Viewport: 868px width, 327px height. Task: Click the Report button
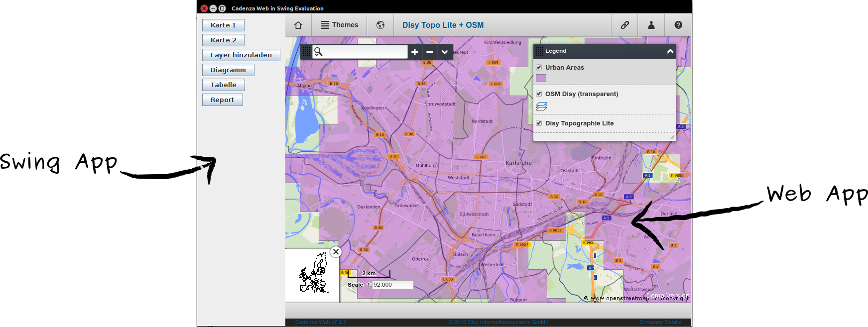click(x=222, y=100)
